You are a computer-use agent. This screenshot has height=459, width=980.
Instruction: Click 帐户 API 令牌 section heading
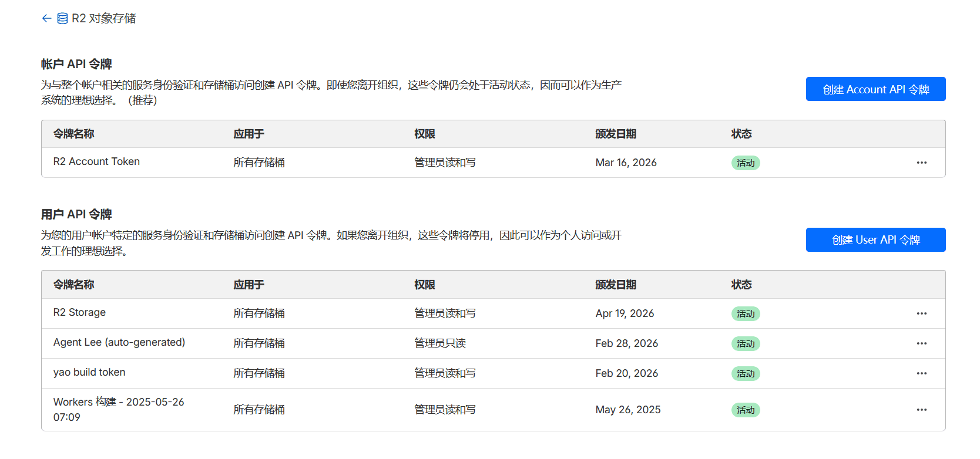click(x=76, y=64)
